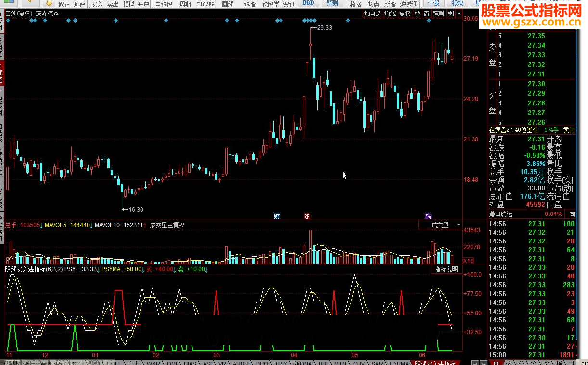This screenshot has width=588, height=365.
Task: Click the 个股 button in toolbar
Action: tap(433, 3)
